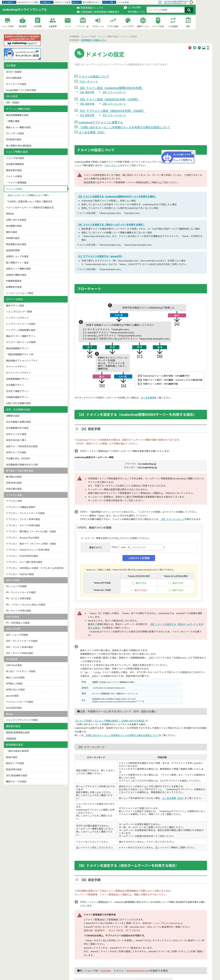220x980 pixels.
Task: Open the ショップ作成 nav icon
Action: pyautogui.click(x=8, y=22)
